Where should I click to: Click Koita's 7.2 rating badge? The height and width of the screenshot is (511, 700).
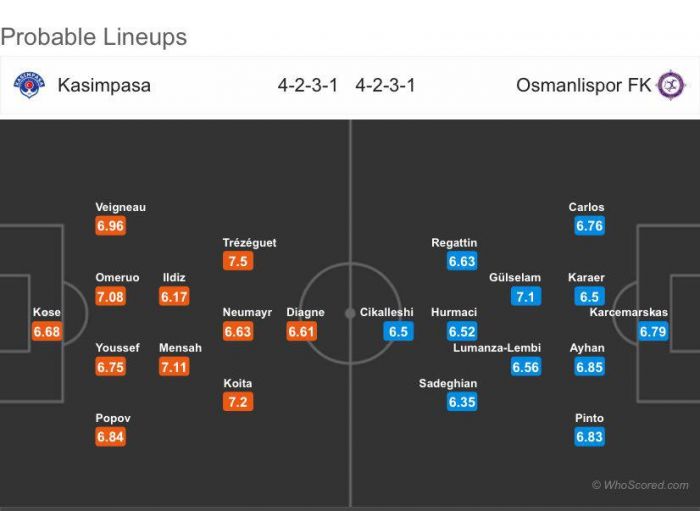(x=238, y=402)
